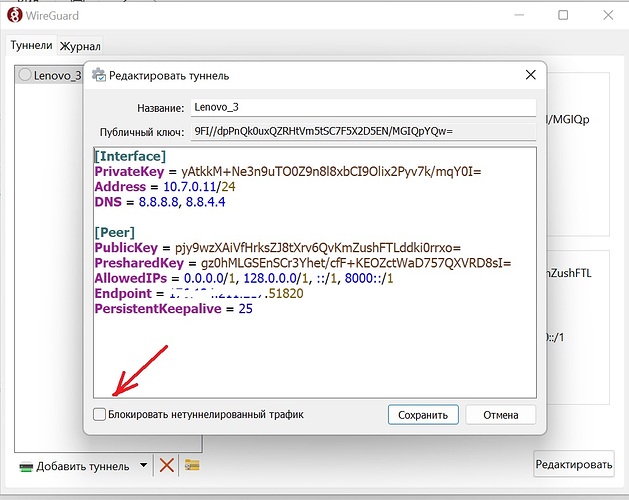629x500 pixels.
Task: Click the WireGuard logo in title bar
Action: [14, 15]
